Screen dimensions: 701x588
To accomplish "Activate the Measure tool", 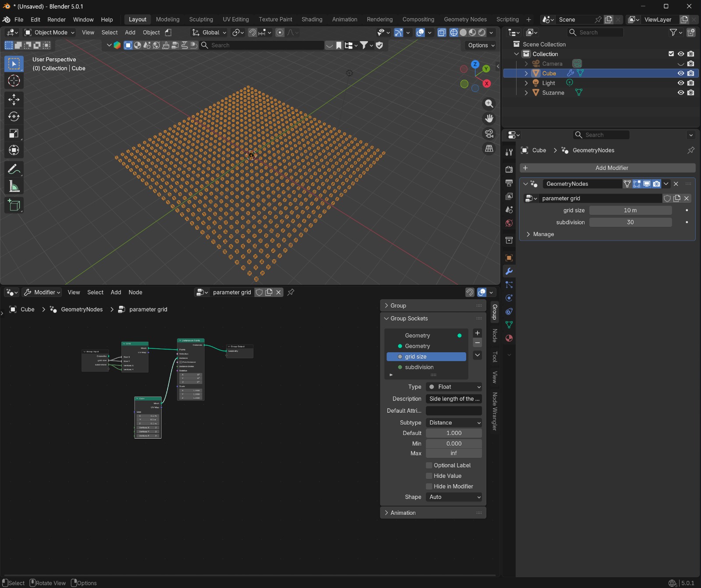I will [x=14, y=187].
